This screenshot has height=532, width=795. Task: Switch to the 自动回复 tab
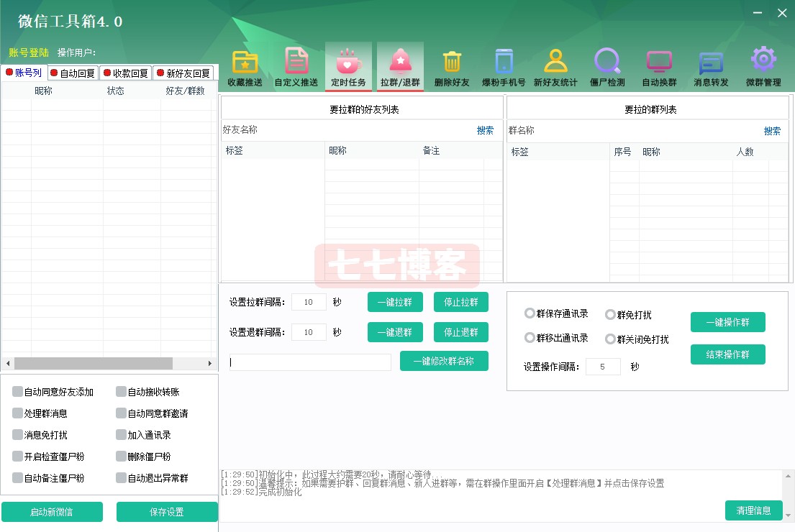click(x=73, y=73)
